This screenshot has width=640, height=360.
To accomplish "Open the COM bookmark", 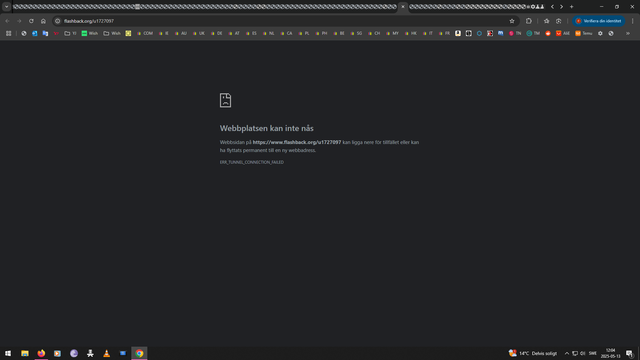I will click(x=145, y=33).
